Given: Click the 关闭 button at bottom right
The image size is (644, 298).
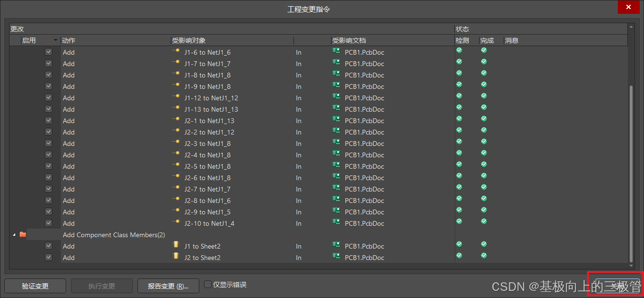Looking at the screenshot, I should click(618, 286).
